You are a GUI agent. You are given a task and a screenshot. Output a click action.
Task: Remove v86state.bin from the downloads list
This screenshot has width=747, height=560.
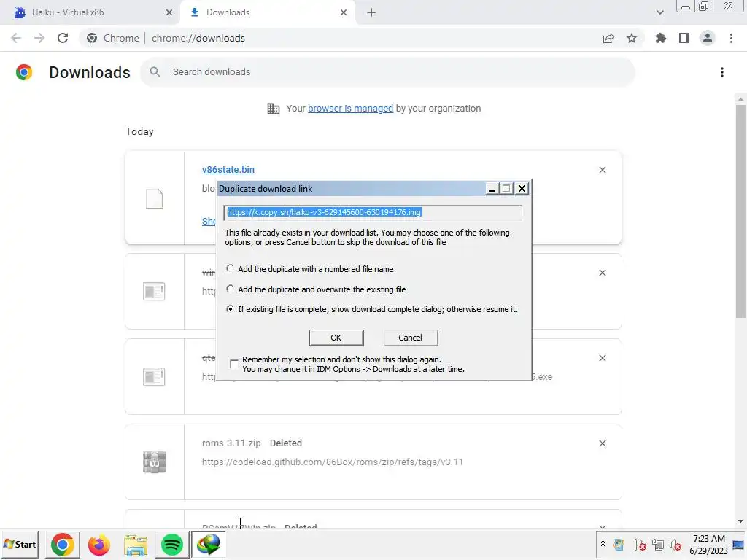[602, 170]
